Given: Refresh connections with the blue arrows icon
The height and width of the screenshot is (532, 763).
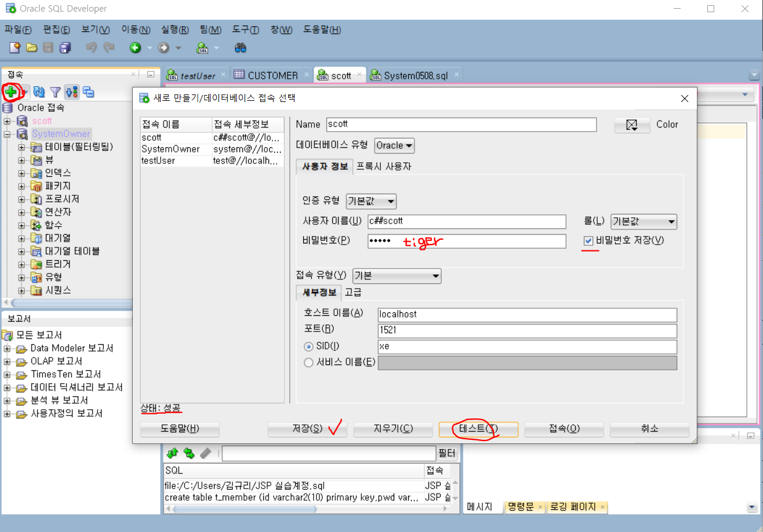Looking at the screenshot, I should [39, 92].
